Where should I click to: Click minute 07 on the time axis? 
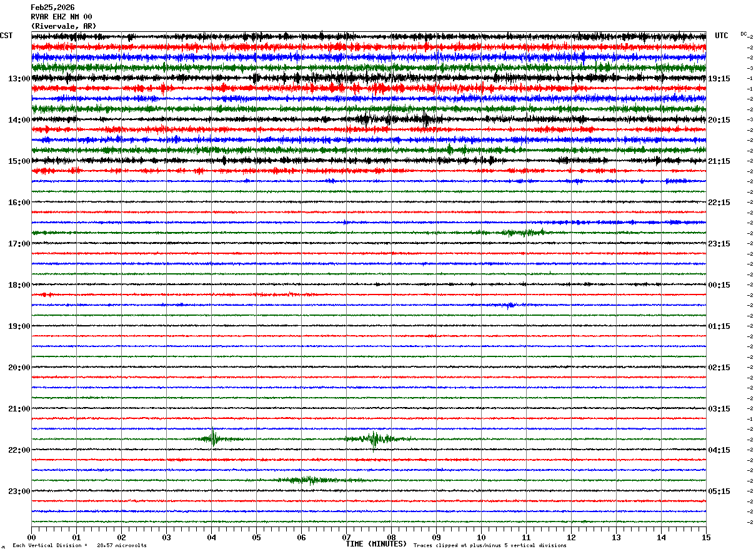tap(346, 537)
